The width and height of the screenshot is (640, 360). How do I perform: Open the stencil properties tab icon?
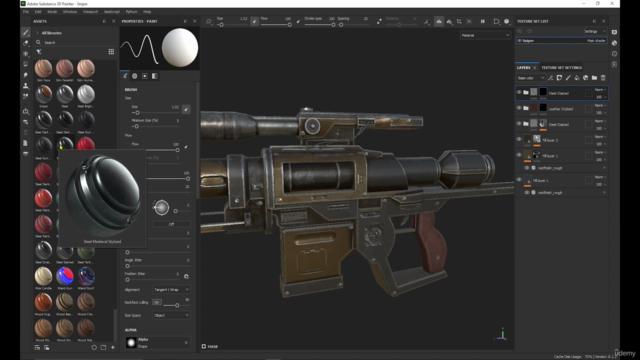click(x=144, y=76)
